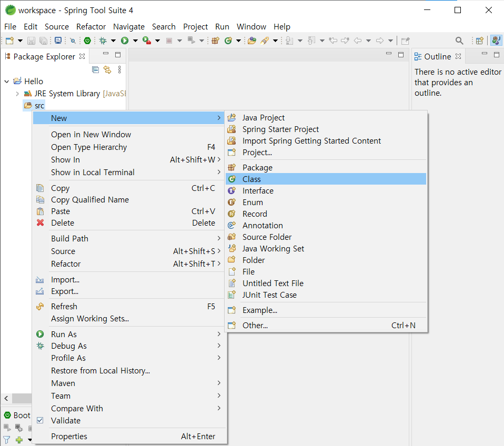Choose Interface from the New submenu

[326, 190]
